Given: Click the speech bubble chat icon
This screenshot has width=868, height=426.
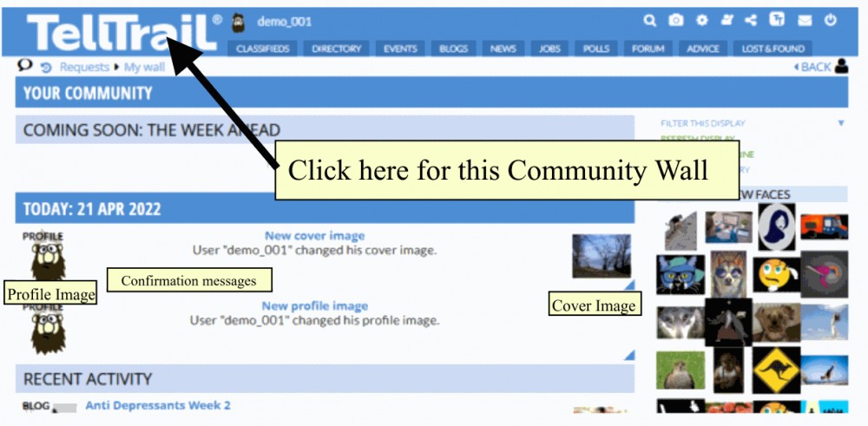Looking at the screenshot, I should (x=25, y=65).
